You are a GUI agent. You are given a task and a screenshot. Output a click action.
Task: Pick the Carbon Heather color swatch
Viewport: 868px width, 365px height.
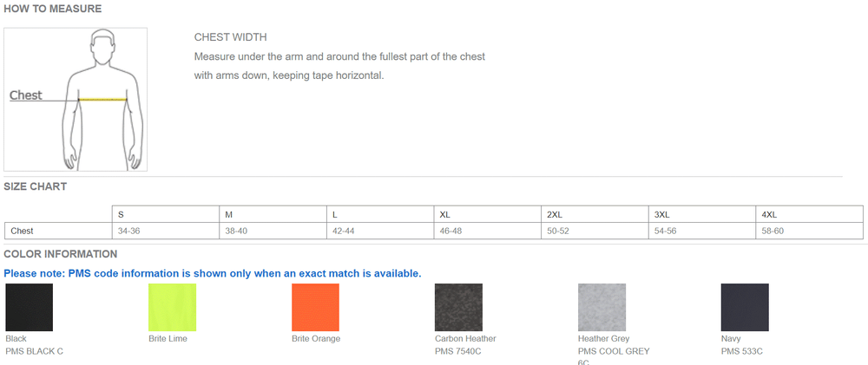[x=458, y=307]
